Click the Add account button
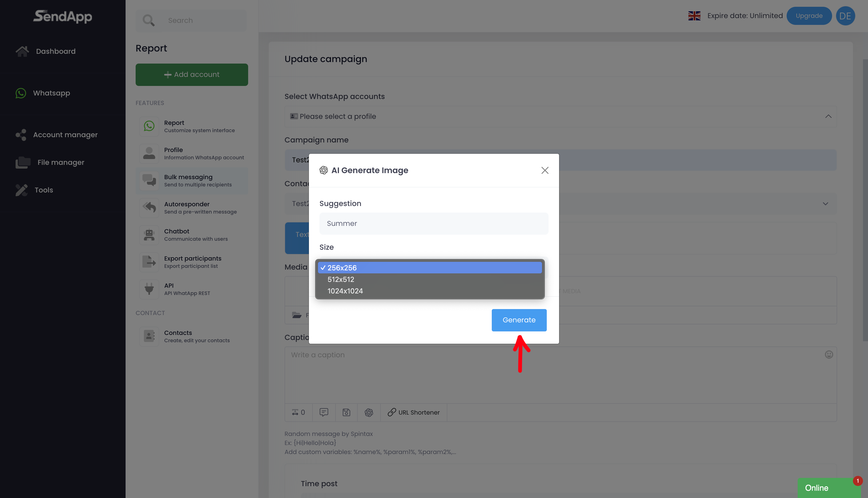868x498 pixels. [192, 75]
